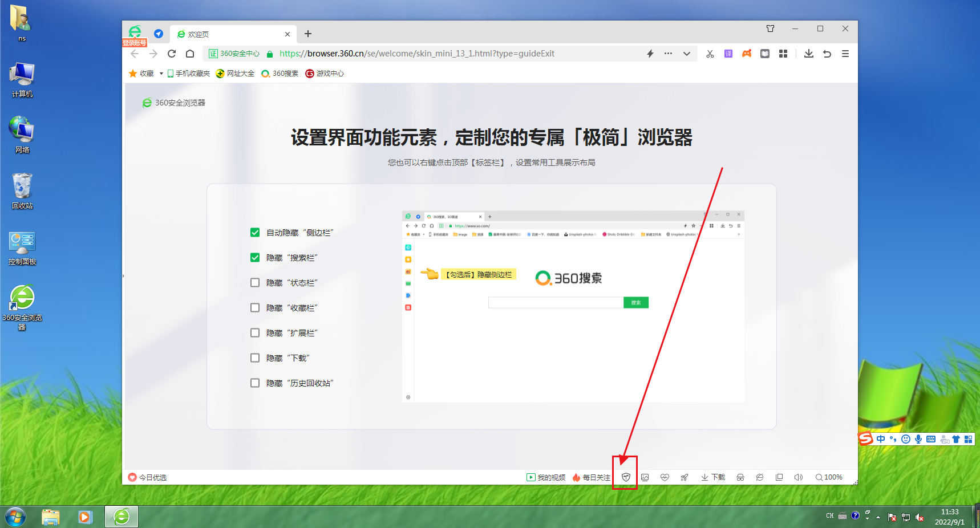Uncheck 隐藏 搜索栏 checkbox
Screen dimensions: 980x528
click(x=255, y=258)
